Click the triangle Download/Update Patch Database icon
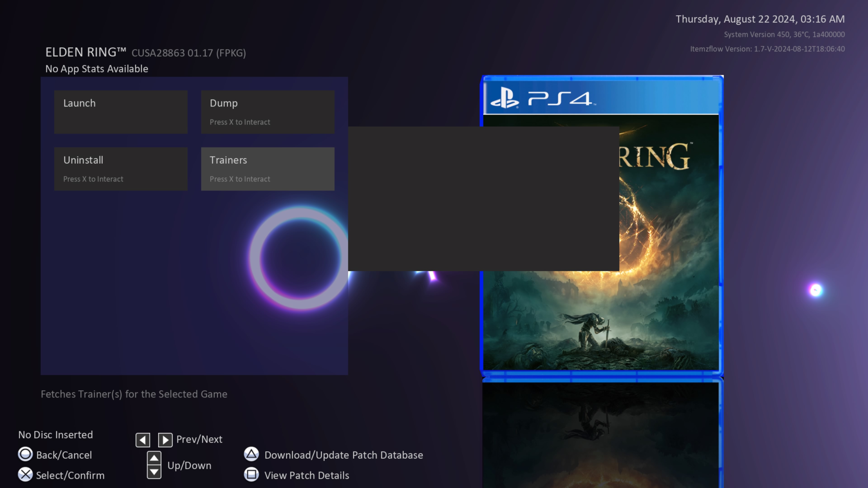868x488 pixels. click(x=251, y=454)
